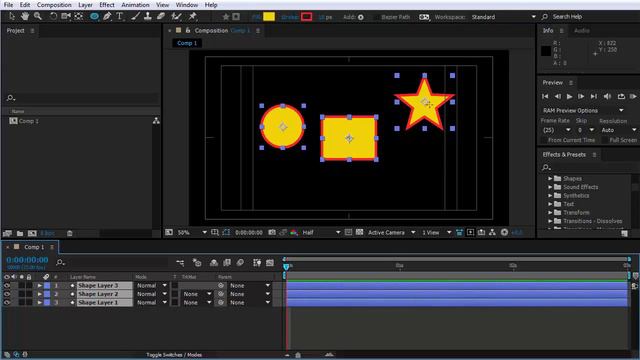
Task: Click the region of interest icon
Action: 348,232
